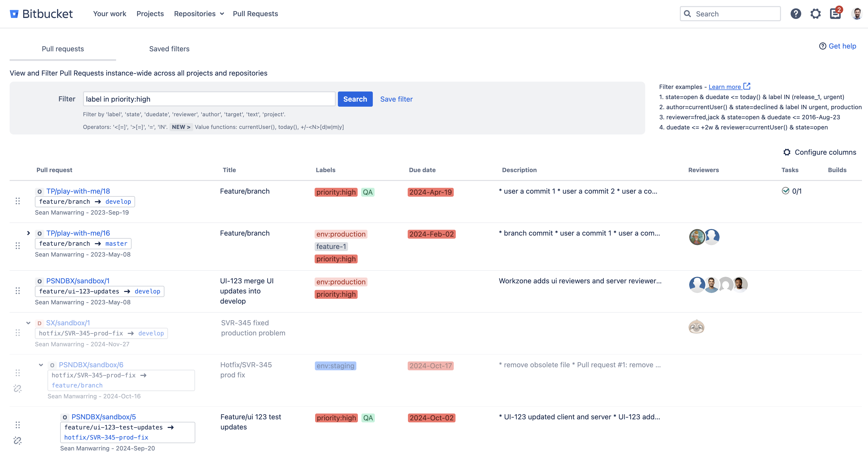Expand the TP/play-with-me/16 row
Image resolution: width=868 pixels, height=457 pixels.
coord(29,233)
